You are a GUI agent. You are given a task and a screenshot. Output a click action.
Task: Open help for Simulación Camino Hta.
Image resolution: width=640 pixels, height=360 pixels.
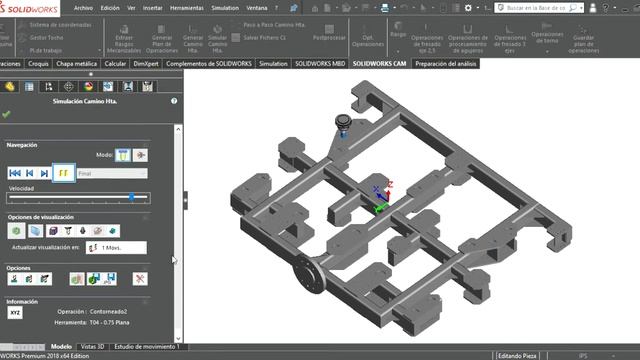pos(174,101)
